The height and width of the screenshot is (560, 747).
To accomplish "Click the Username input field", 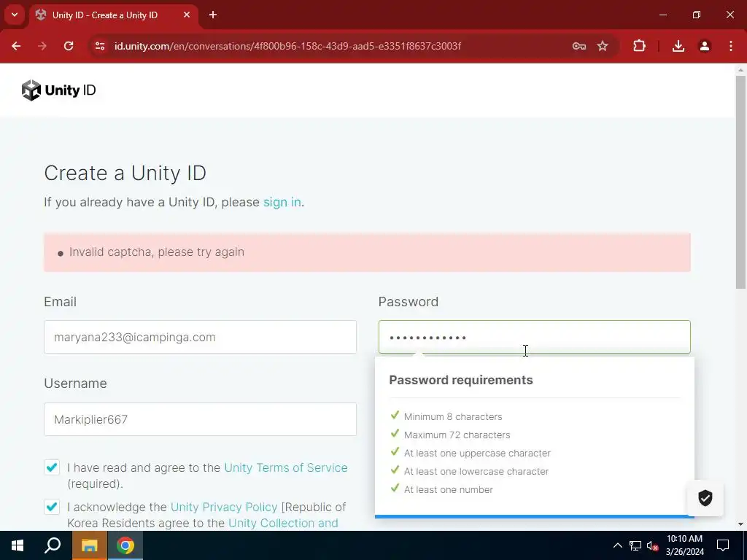I will 200,419.
